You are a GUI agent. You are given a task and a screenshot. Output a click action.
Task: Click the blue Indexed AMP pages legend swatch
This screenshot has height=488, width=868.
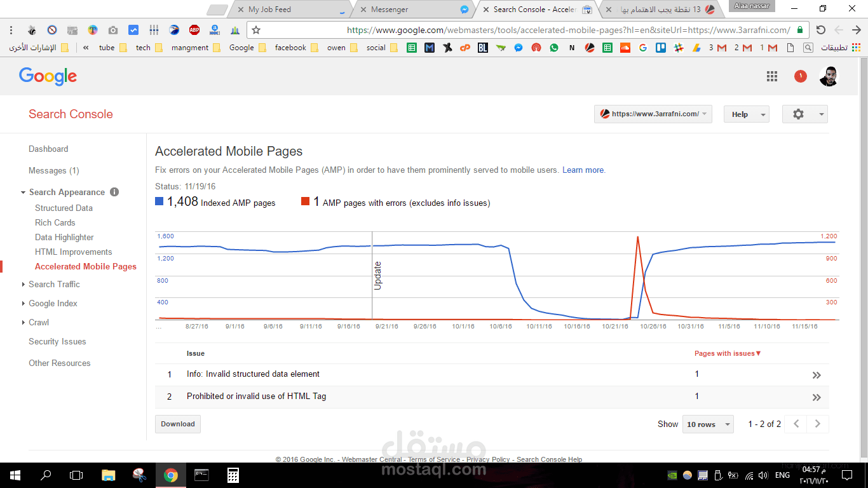(x=159, y=201)
